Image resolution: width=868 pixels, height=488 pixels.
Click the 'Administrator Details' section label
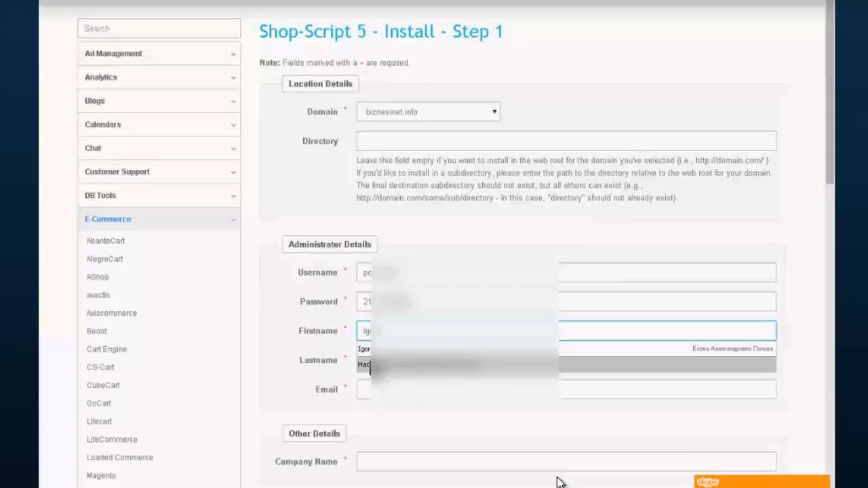[330, 244]
